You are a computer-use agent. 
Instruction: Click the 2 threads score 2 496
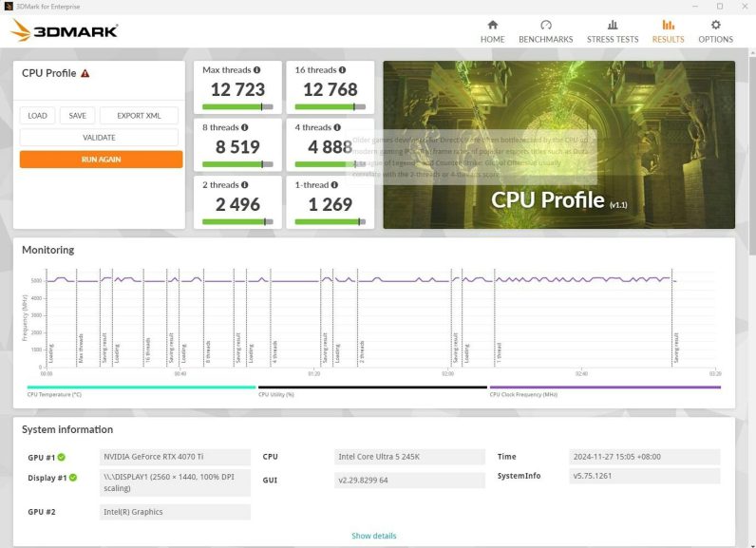click(x=237, y=204)
